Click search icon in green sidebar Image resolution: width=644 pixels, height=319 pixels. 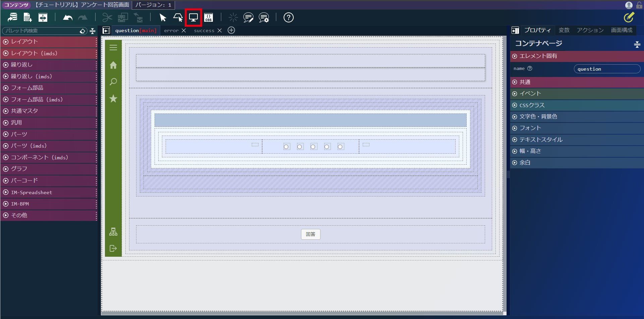pos(113,82)
